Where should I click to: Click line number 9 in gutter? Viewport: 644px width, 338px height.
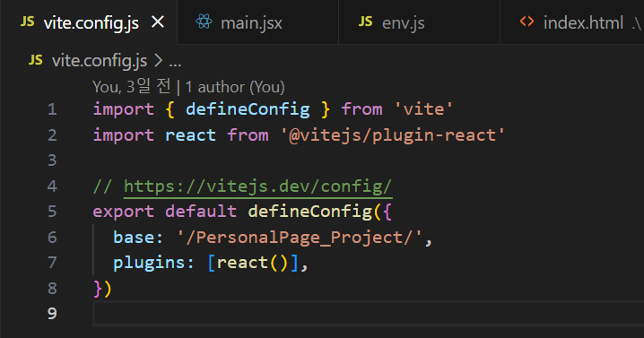tap(52, 314)
